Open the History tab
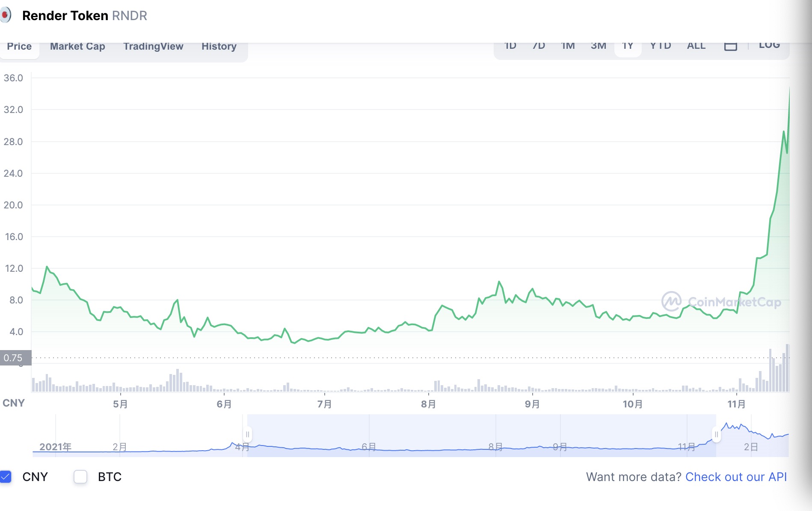Screen dimensions: 812x511 [219, 47]
